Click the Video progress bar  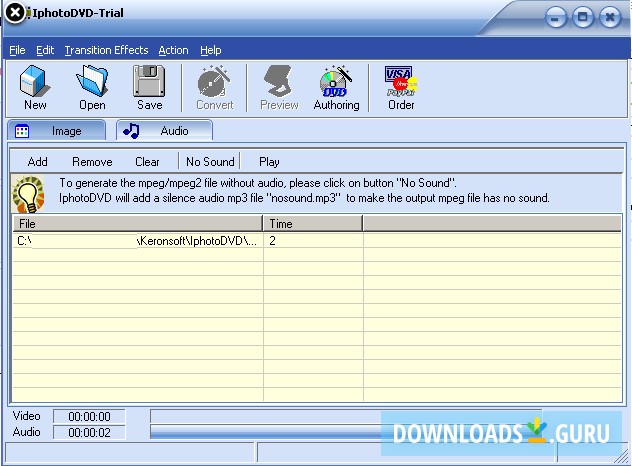(346, 416)
